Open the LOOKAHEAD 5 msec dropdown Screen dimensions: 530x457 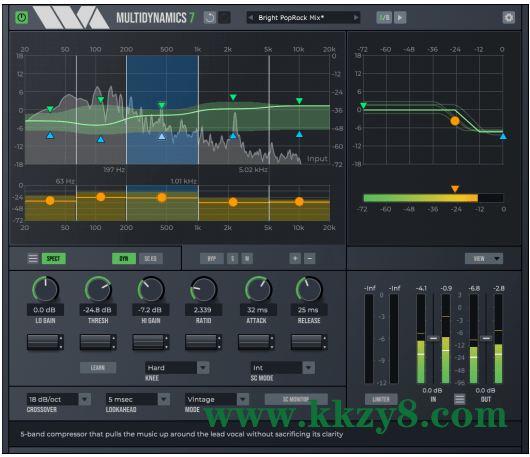coord(138,399)
